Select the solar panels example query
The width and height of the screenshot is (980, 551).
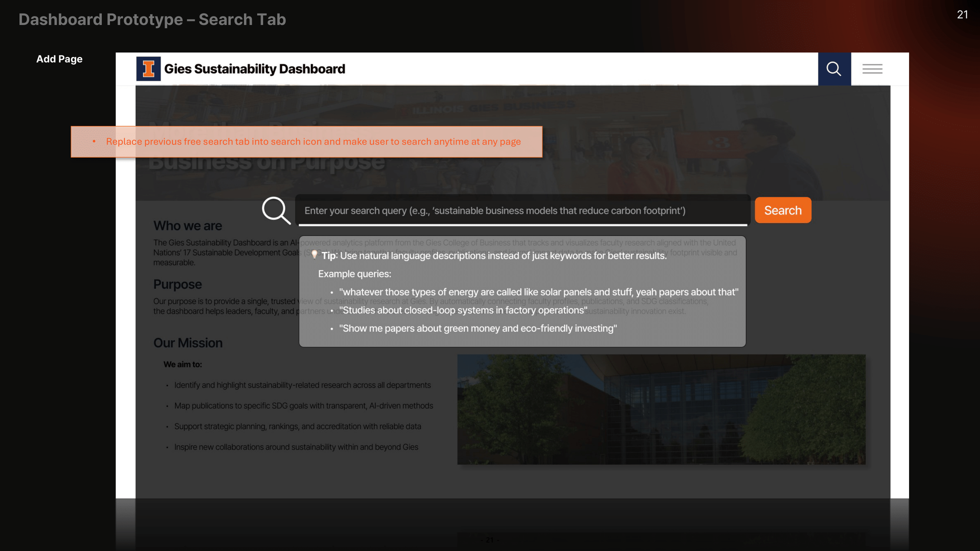[538, 292]
